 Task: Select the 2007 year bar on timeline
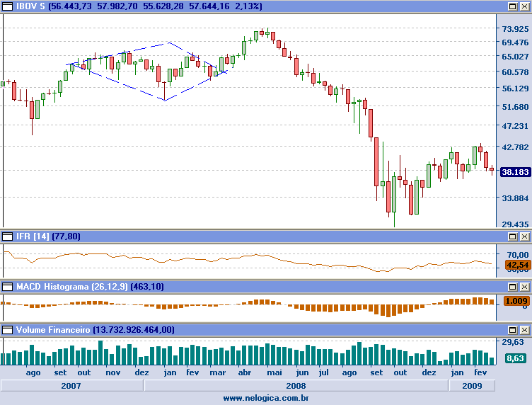(71, 386)
